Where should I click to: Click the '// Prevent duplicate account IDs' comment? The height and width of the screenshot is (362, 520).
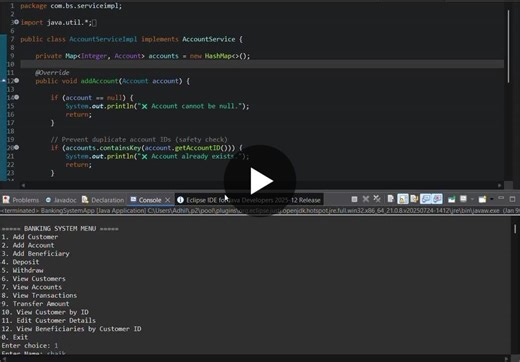click(x=139, y=139)
